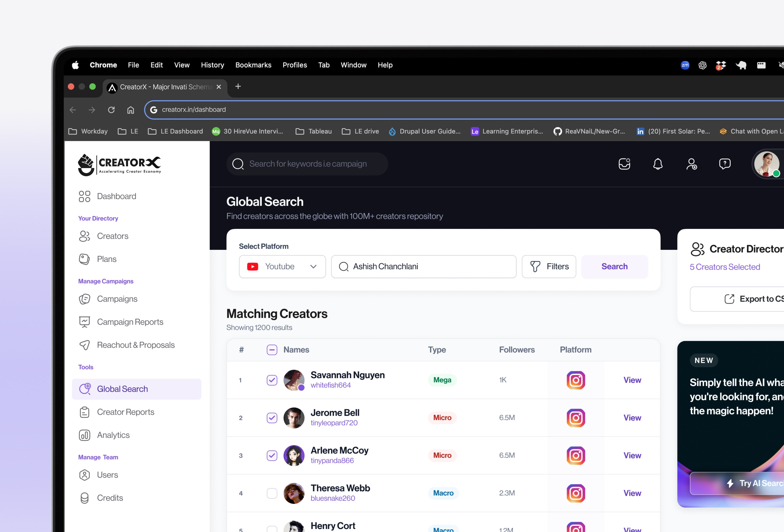Open the LE Dashboard bookmark folder
The width and height of the screenshot is (784, 532).
coord(175,132)
